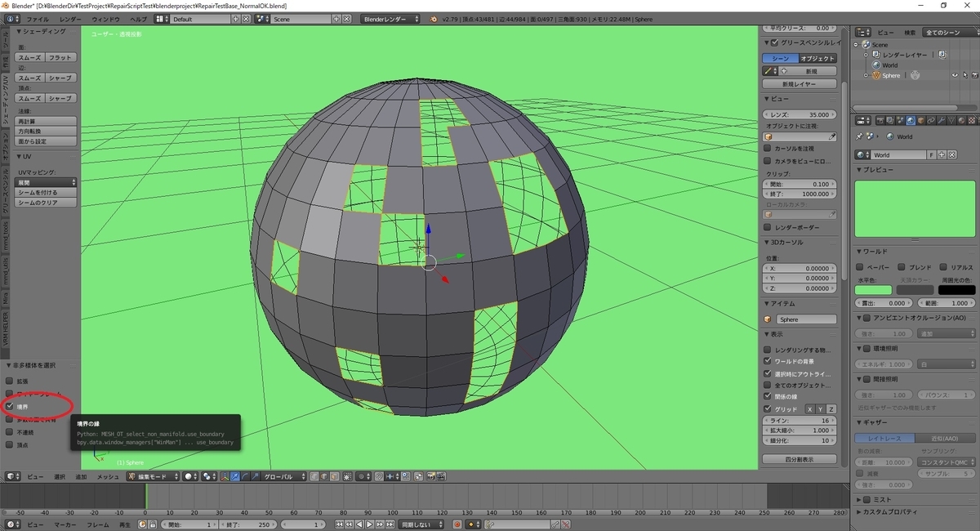Enable the レンダーボーダー checkbox
This screenshot has height=531, width=980.
(767, 227)
